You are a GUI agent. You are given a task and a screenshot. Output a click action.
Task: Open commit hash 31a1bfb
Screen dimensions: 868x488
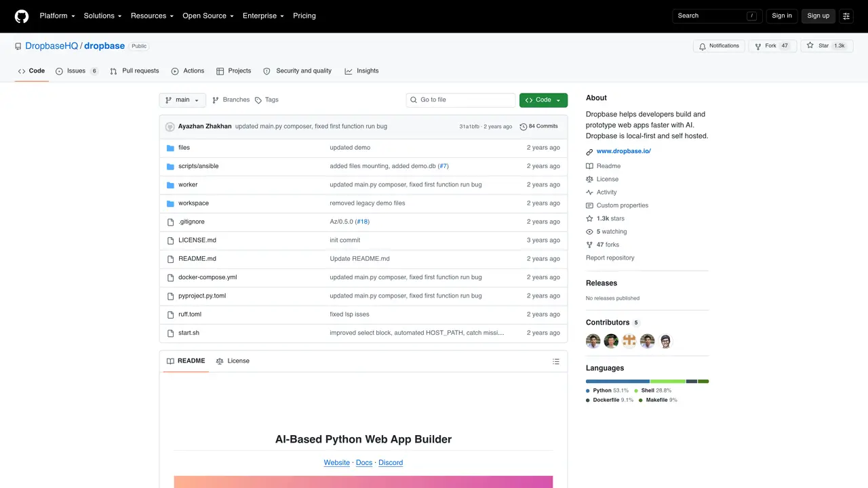tap(469, 127)
